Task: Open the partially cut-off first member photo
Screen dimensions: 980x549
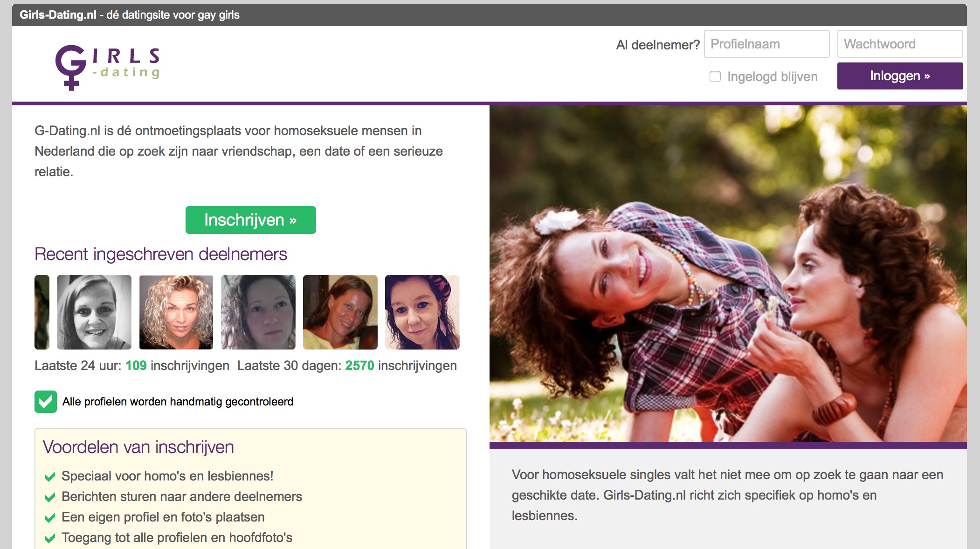Action: click(42, 312)
